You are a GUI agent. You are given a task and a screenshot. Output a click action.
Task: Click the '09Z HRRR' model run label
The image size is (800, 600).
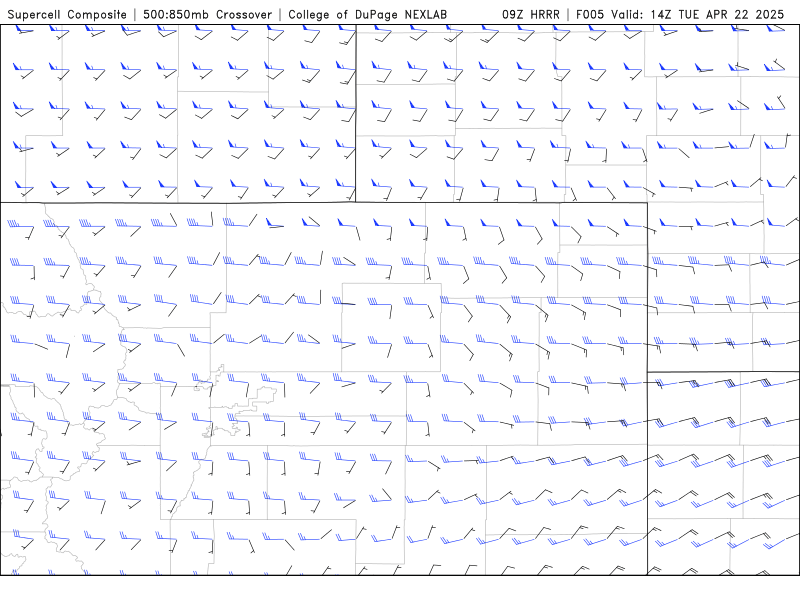tap(531, 15)
